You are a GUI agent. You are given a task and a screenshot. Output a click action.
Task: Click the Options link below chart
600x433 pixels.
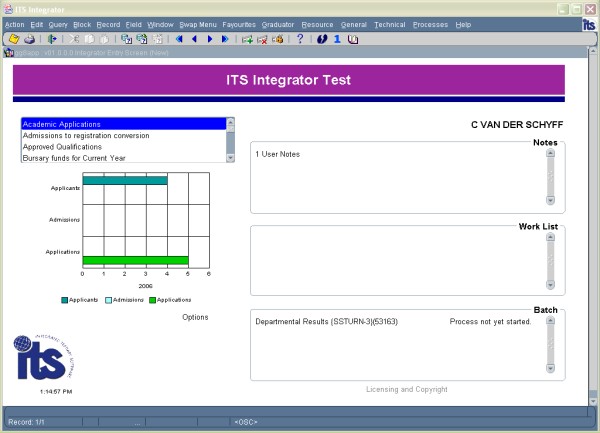pyautogui.click(x=195, y=317)
